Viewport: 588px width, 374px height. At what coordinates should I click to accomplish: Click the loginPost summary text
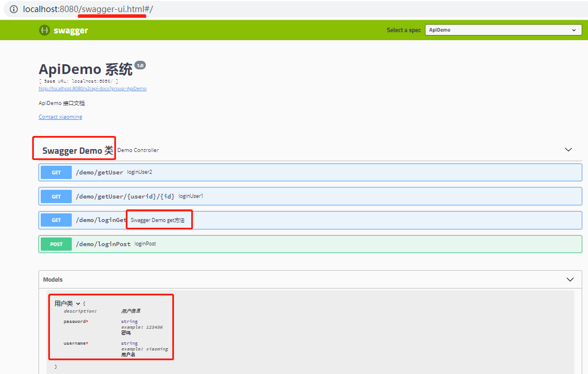click(145, 244)
